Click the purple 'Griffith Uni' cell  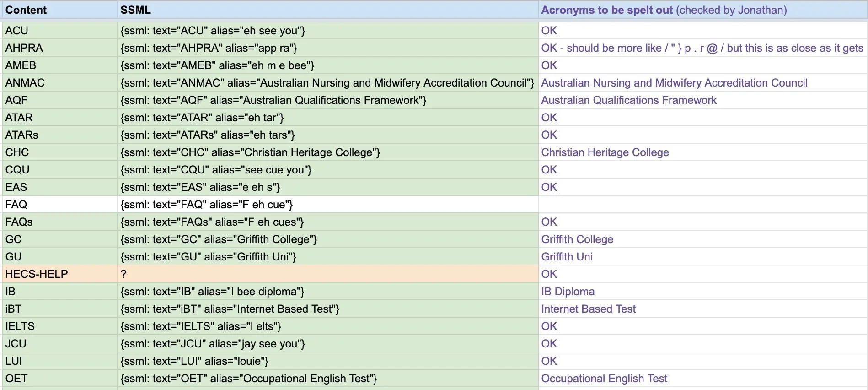[702, 257]
